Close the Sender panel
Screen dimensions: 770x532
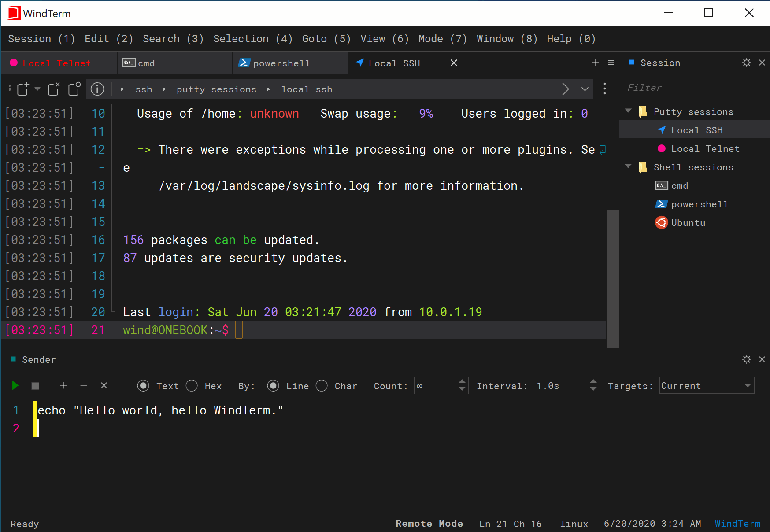pos(762,359)
